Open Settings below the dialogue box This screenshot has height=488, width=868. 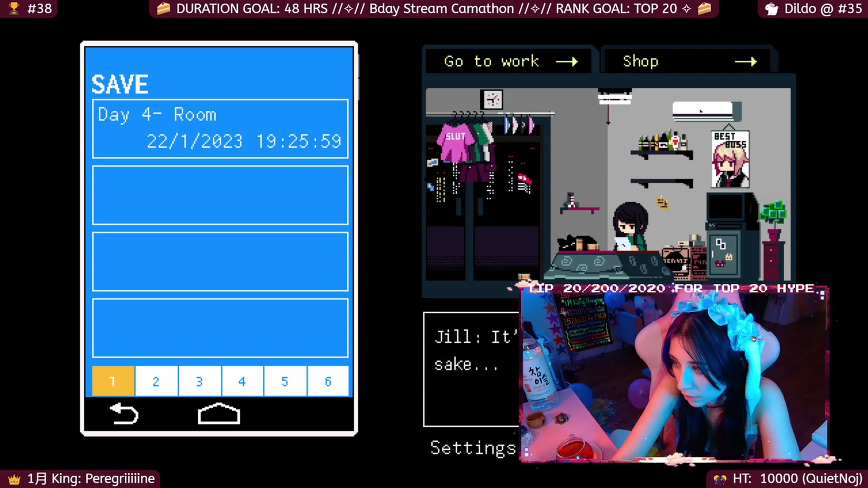tap(473, 448)
